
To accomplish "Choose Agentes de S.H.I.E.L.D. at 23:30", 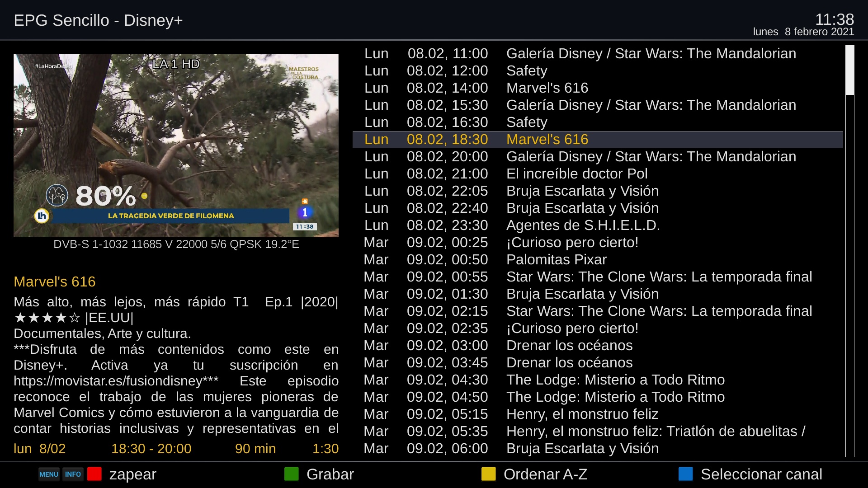I will pos(583,225).
